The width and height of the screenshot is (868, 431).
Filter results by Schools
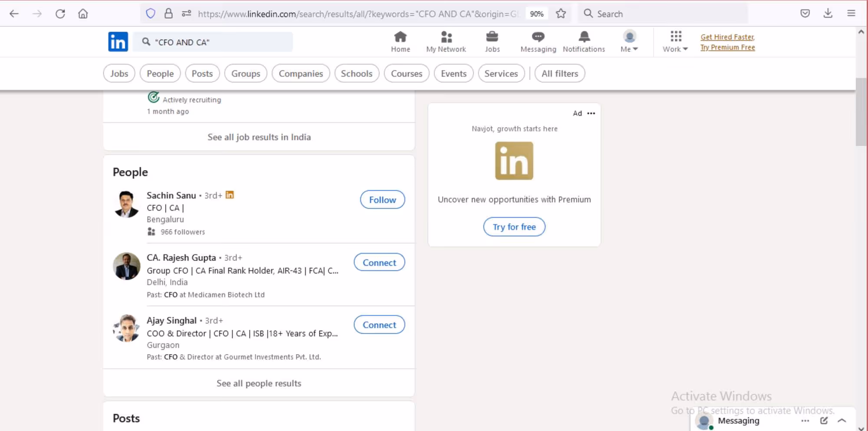tap(357, 73)
